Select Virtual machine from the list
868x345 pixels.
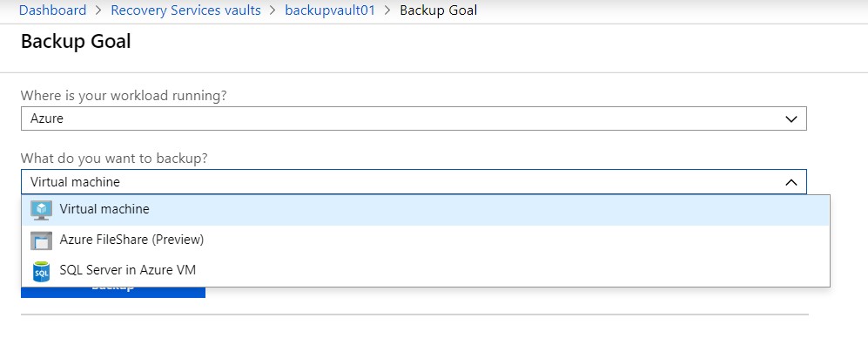point(425,210)
